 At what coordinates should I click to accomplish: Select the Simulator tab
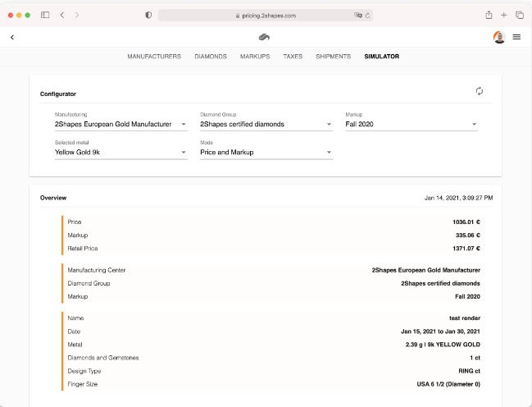tap(381, 57)
